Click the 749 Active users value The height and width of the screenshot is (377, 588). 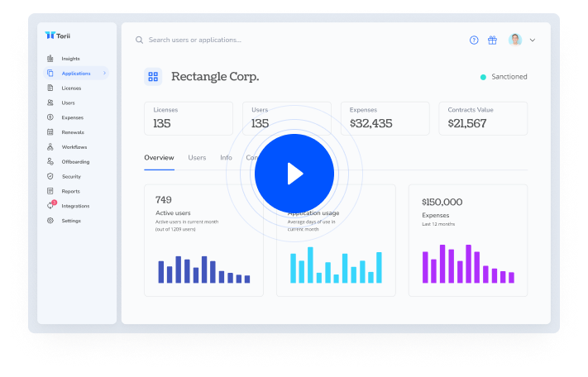164,200
